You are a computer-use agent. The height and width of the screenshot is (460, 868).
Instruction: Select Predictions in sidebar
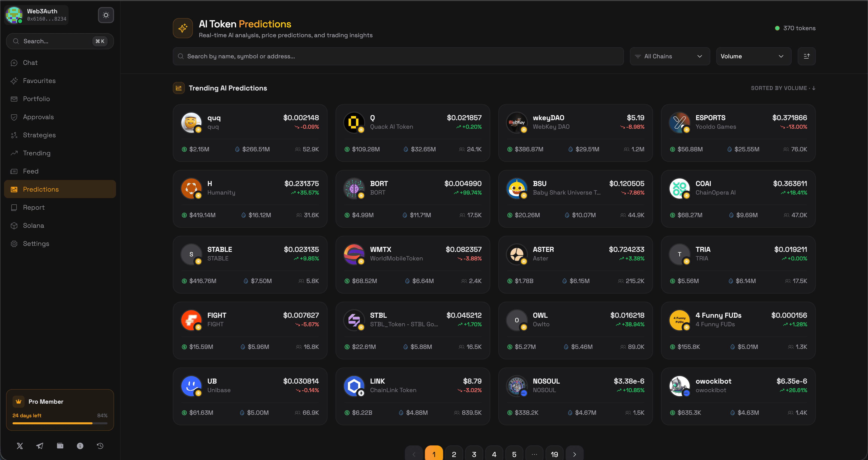pyautogui.click(x=60, y=189)
